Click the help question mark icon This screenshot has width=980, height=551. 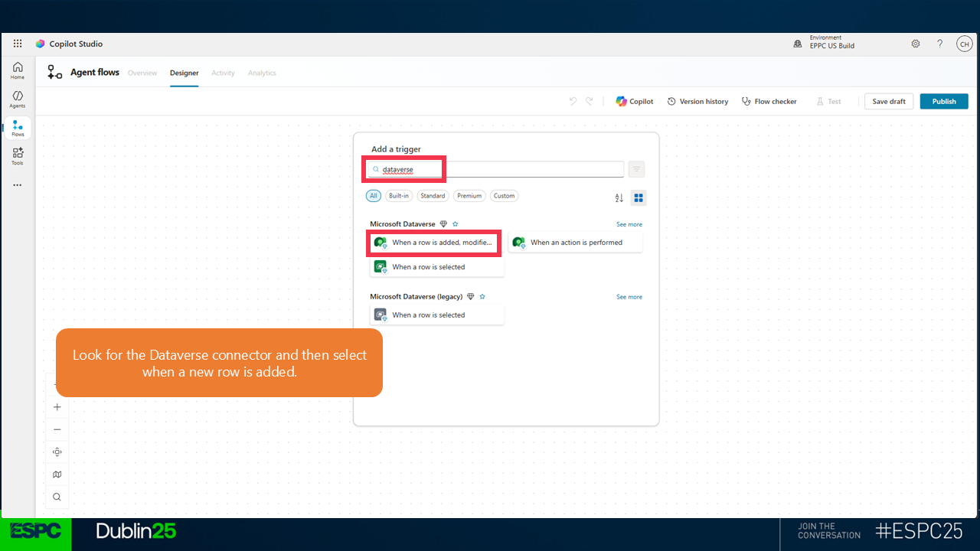click(x=940, y=44)
